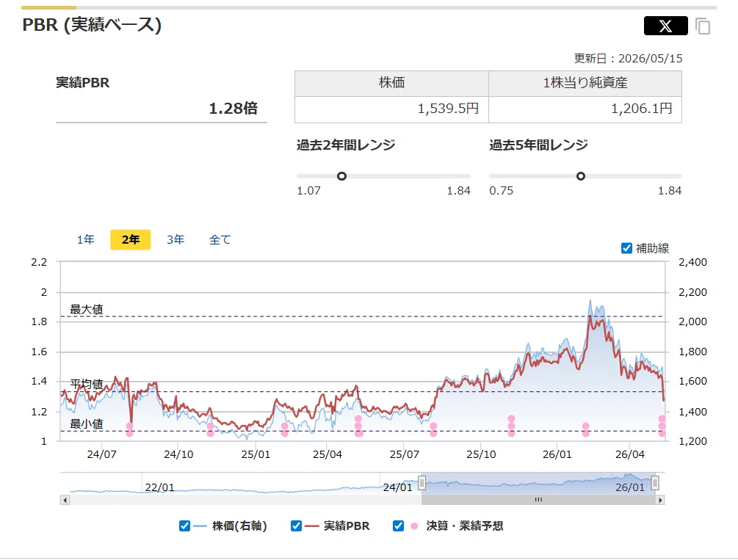Click the 1,206.1円 value cell
This screenshot has height=560, width=738.
[585, 109]
